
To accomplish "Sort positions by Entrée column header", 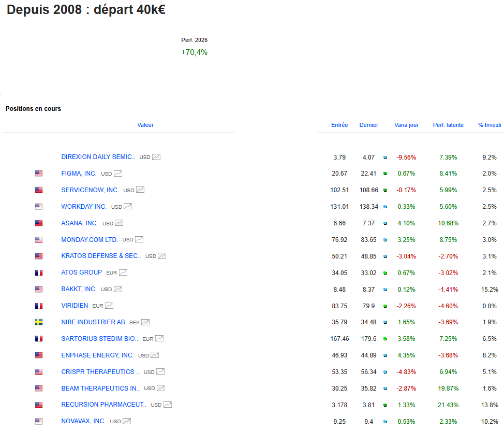I will click(339, 125).
